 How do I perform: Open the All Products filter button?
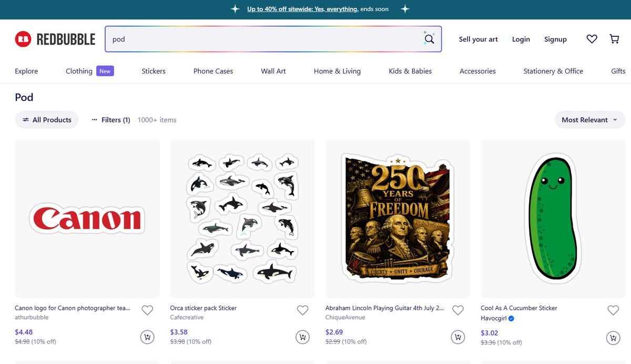[x=47, y=120]
